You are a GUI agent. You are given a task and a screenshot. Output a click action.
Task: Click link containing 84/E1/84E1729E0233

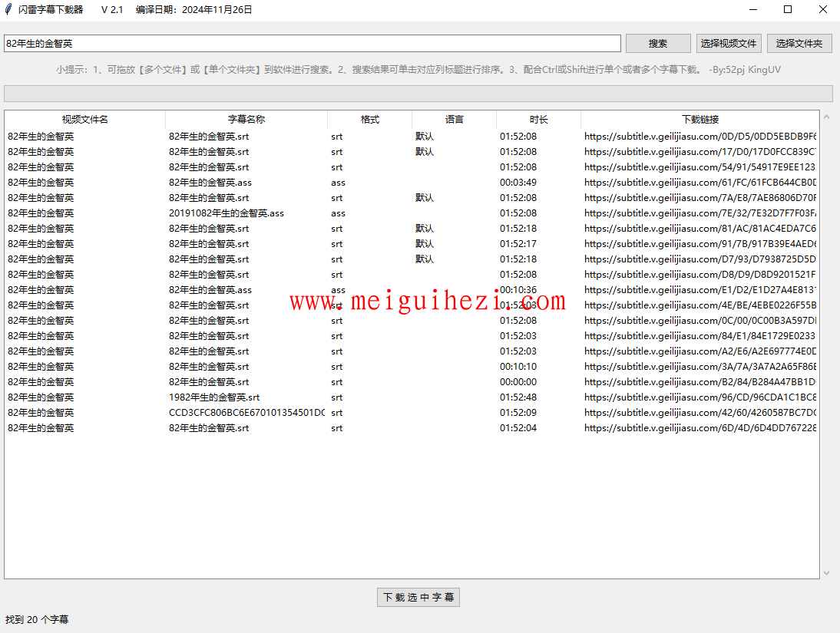[700, 336]
